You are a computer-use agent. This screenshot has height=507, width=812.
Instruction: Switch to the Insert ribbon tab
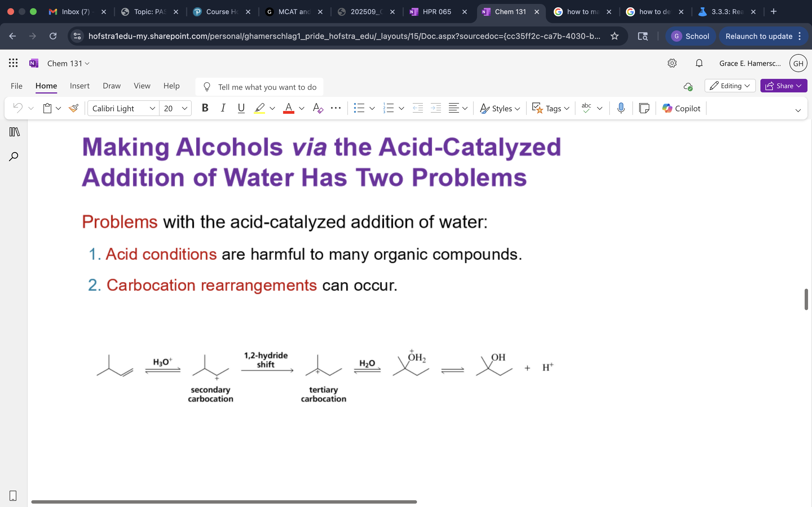[x=80, y=86]
